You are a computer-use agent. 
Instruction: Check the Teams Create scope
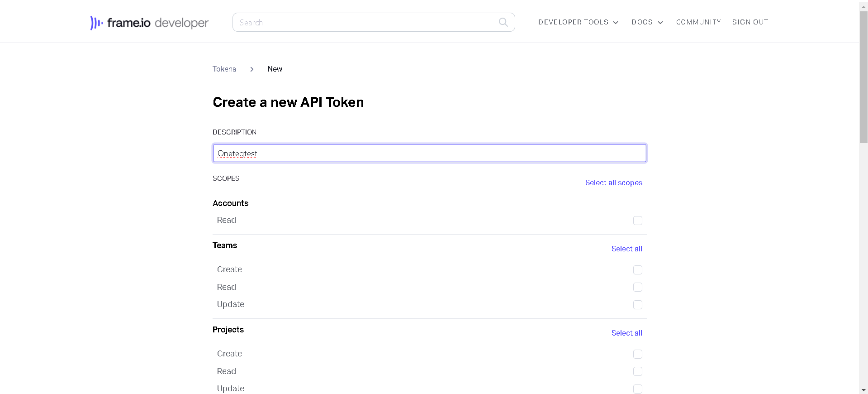pyautogui.click(x=637, y=270)
